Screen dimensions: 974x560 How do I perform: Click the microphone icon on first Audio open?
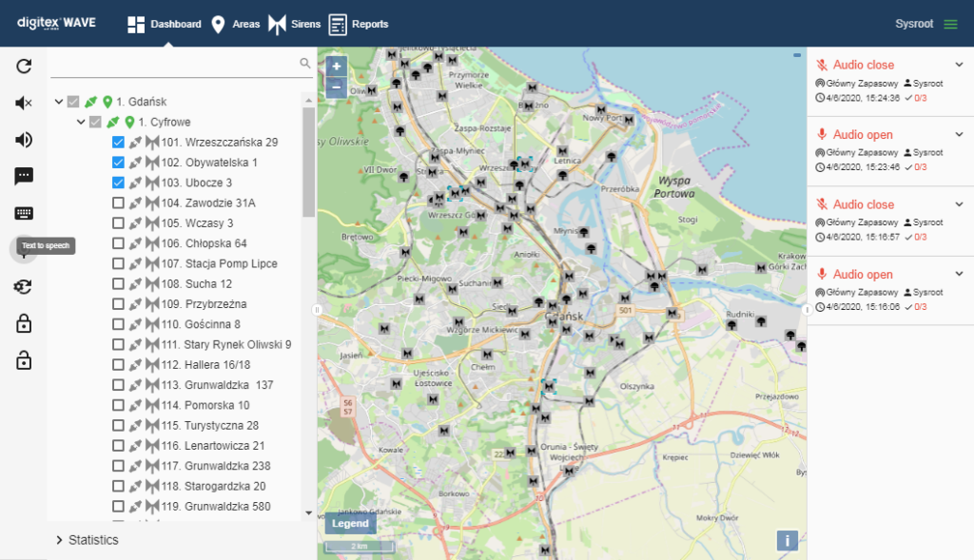pyautogui.click(x=822, y=135)
